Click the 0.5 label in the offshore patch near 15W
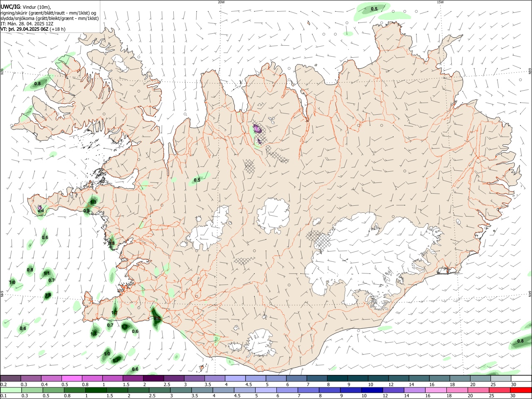Screen dimensions: 532x399 point(374,9)
